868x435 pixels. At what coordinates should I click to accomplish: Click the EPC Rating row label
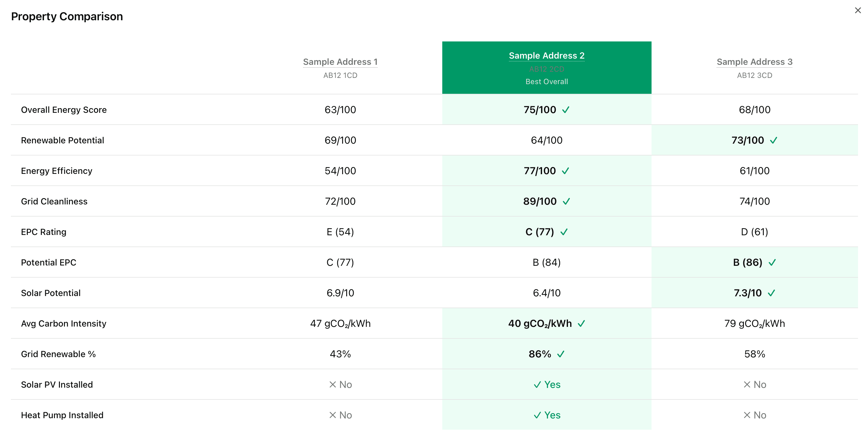pos(43,232)
